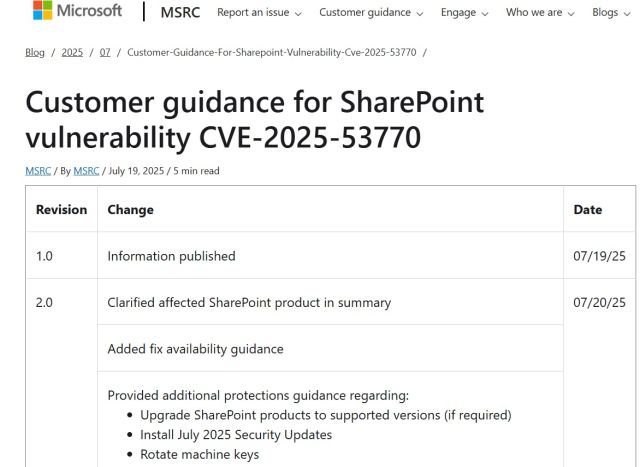Open the MSRC home link in header
This screenshot has width=640, height=467.
180,12
